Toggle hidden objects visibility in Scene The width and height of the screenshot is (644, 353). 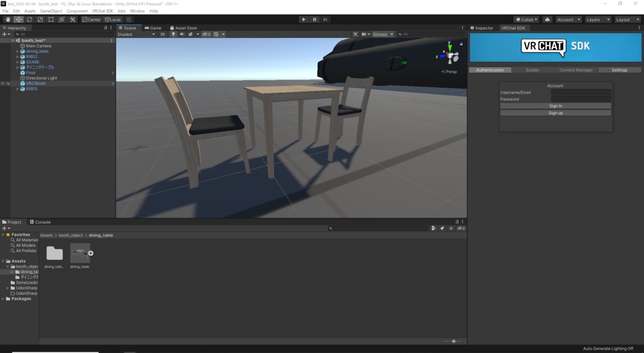coord(206,34)
